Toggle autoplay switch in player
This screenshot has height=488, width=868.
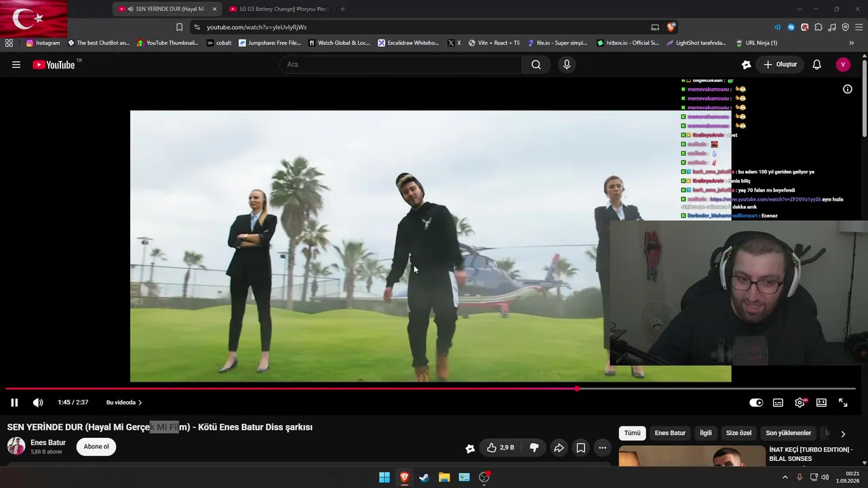pyautogui.click(x=756, y=403)
